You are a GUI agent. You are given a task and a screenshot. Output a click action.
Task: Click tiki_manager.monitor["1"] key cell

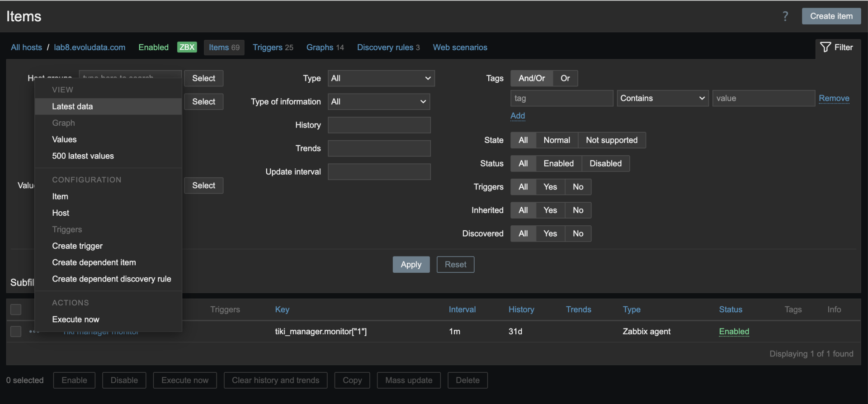click(321, 332)
